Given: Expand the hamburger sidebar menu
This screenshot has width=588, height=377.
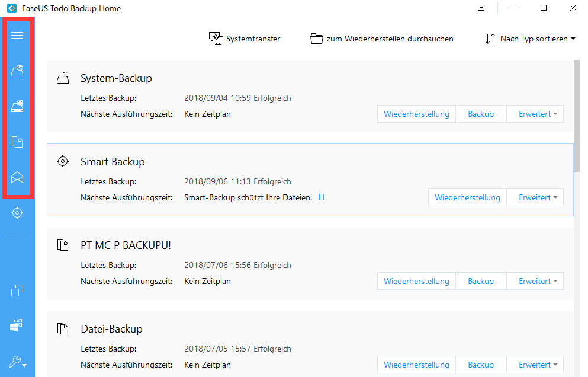Looking at the screenshot, I should pos(17,36).
